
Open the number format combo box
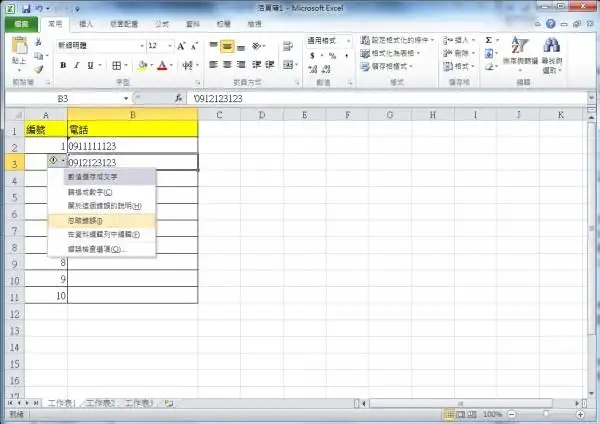329,41
